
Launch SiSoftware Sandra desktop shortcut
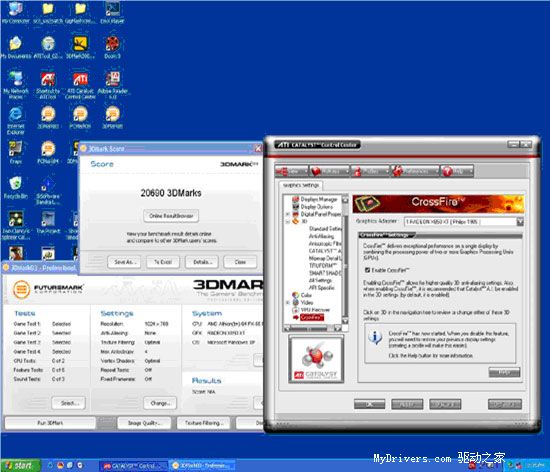coord(48,191)
